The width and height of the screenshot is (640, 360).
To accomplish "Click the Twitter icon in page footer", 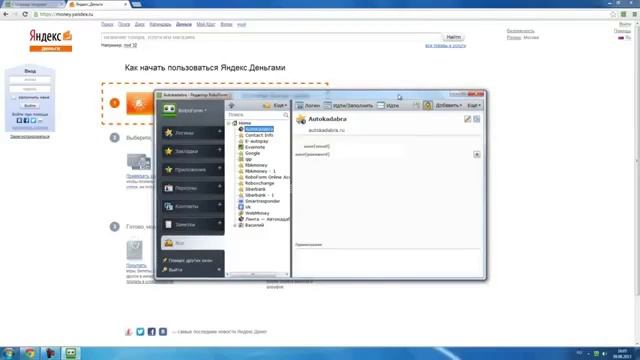I will (140, 331).
